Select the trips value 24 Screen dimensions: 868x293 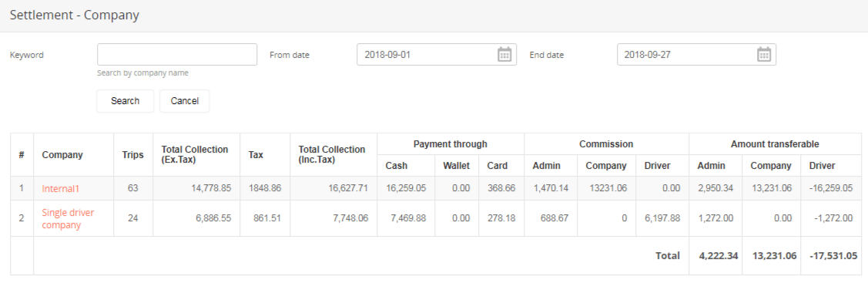(132, 218)
